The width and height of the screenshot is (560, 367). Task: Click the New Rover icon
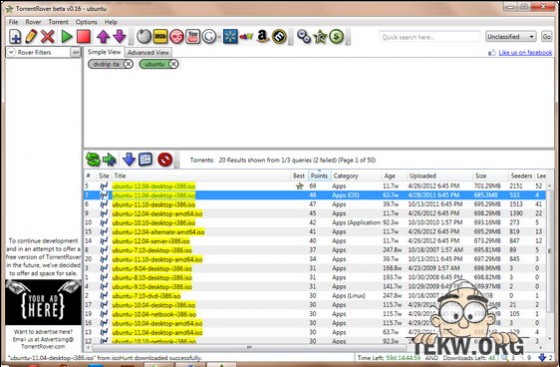click(15, 36)
